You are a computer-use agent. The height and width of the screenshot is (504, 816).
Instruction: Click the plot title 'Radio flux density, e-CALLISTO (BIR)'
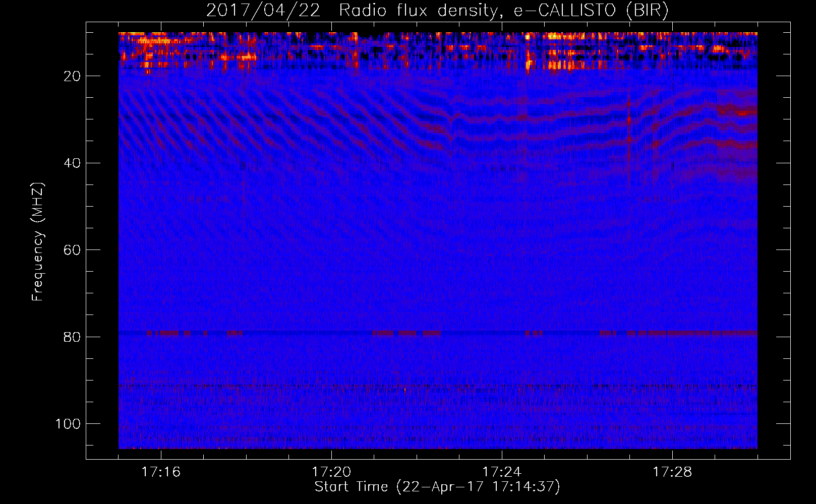503,11
